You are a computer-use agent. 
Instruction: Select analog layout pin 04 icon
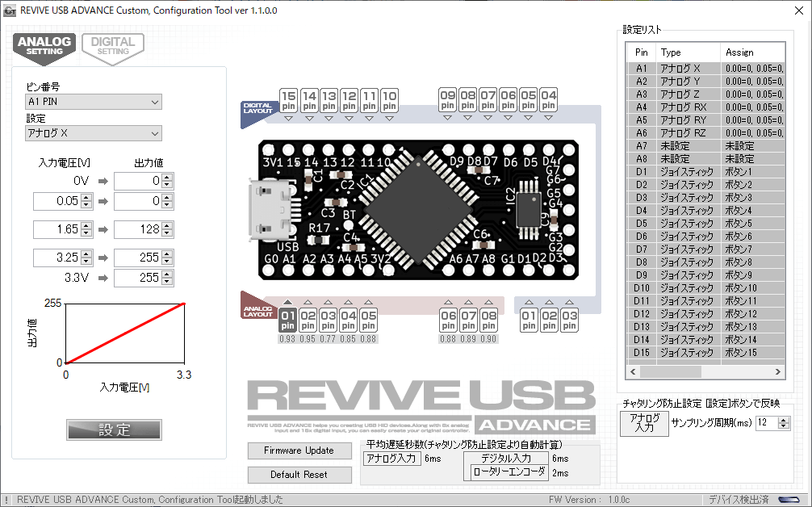click(x=348, y=321)
